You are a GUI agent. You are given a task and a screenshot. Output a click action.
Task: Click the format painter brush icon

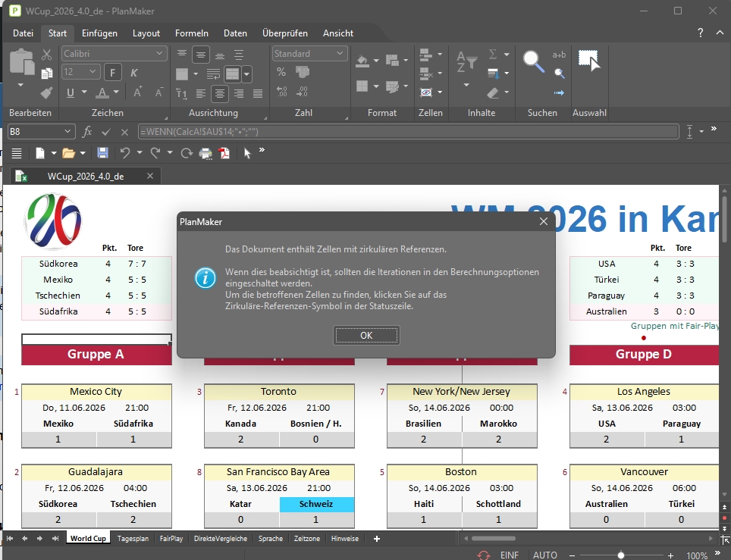click(x=47, y=92)
